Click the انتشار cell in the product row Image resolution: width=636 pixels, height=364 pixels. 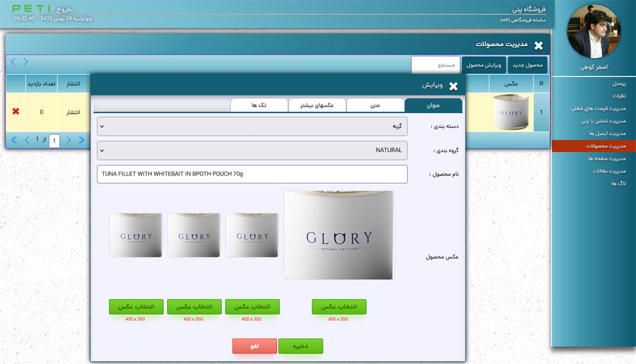(x=73, y=112)
